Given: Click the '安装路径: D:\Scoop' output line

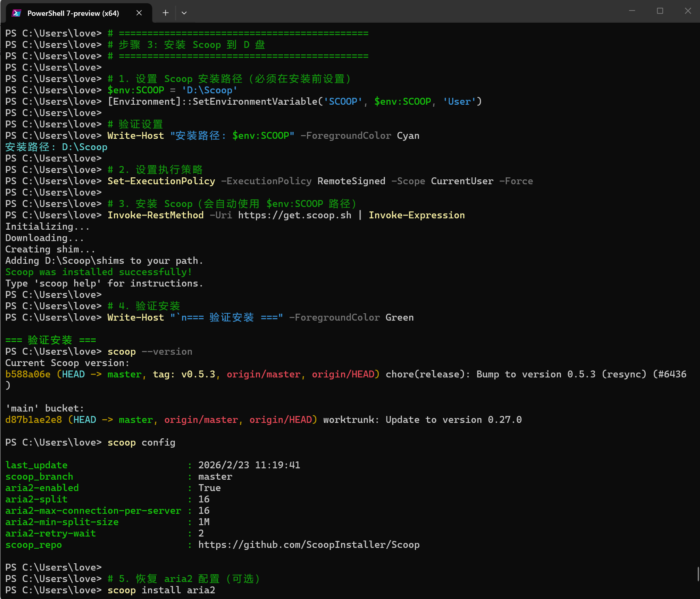Looking at the screenshot, I should coord(56,147).
